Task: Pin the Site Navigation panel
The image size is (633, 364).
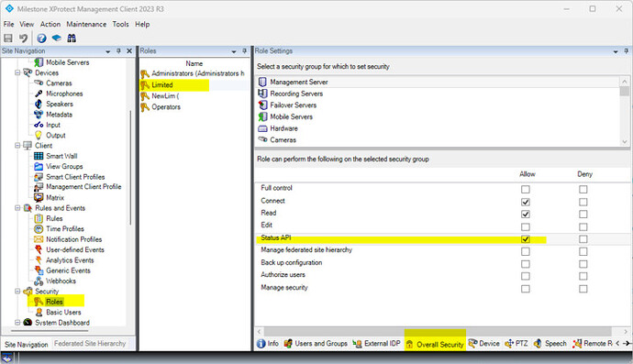Action: pos(118,50)
